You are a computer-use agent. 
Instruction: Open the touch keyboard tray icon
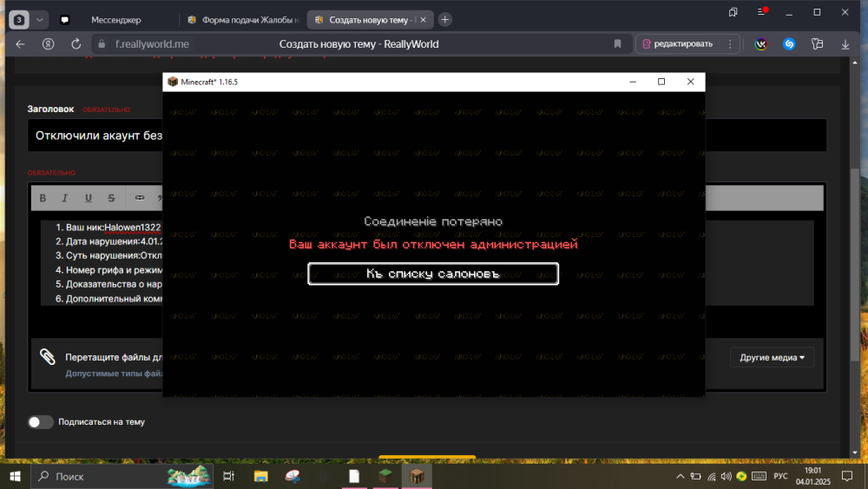point(759,476)
